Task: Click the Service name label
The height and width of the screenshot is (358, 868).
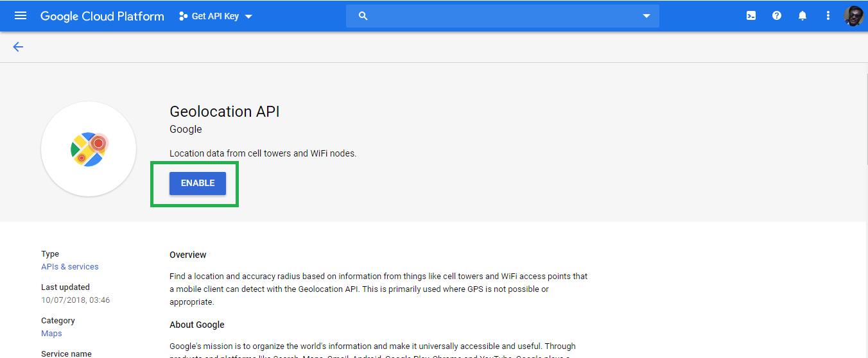Action: coord(66,354)
